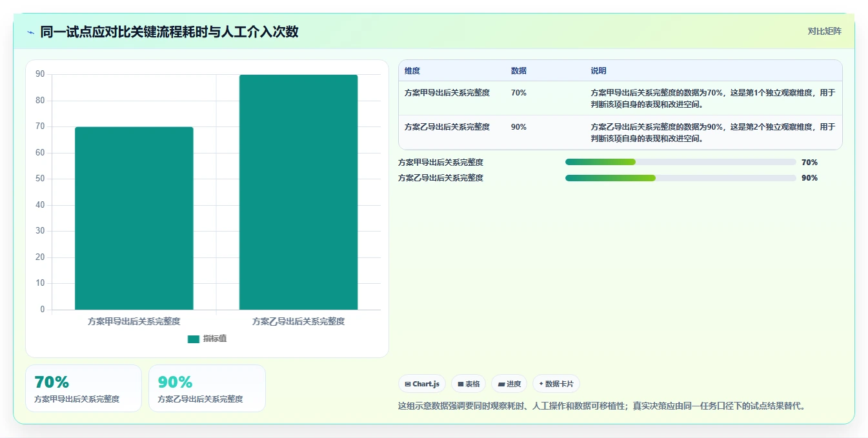Open the 90% data card
The height and width of the screenshot is (438, 868).
207,388
